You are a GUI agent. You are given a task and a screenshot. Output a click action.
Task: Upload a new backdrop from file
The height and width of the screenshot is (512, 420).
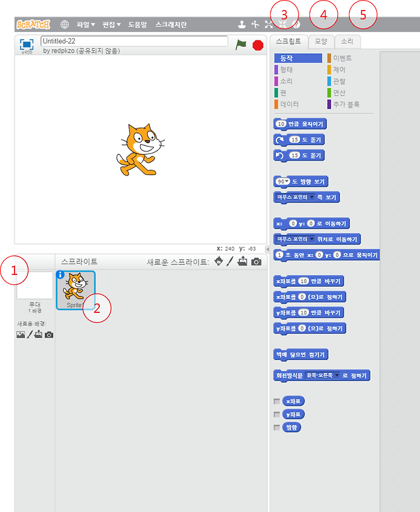(x=38, y=335)
